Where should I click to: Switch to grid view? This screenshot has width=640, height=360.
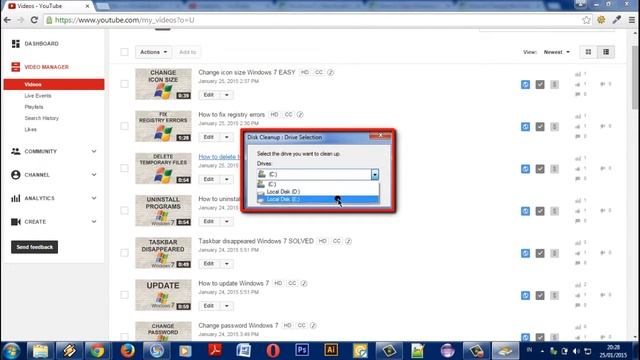point(588,52)
